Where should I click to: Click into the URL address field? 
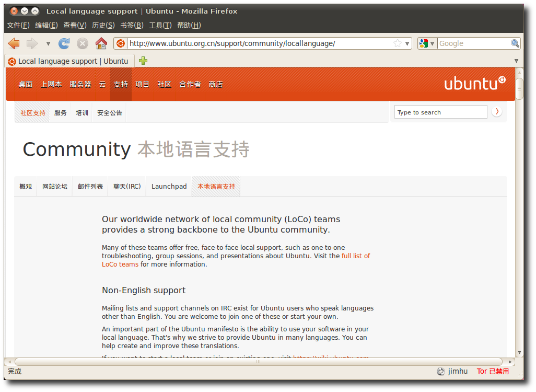pos(260,43)
